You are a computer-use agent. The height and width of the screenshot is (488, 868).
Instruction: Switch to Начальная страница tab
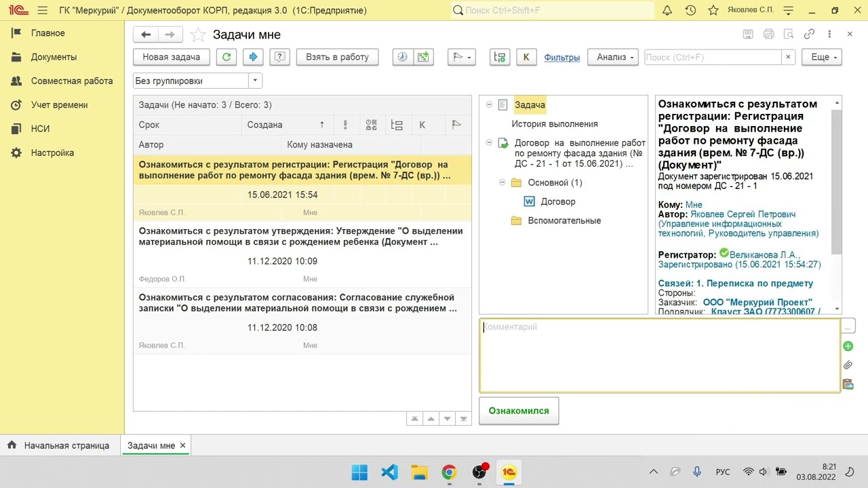pyautogui.click(x=59, y=445)
